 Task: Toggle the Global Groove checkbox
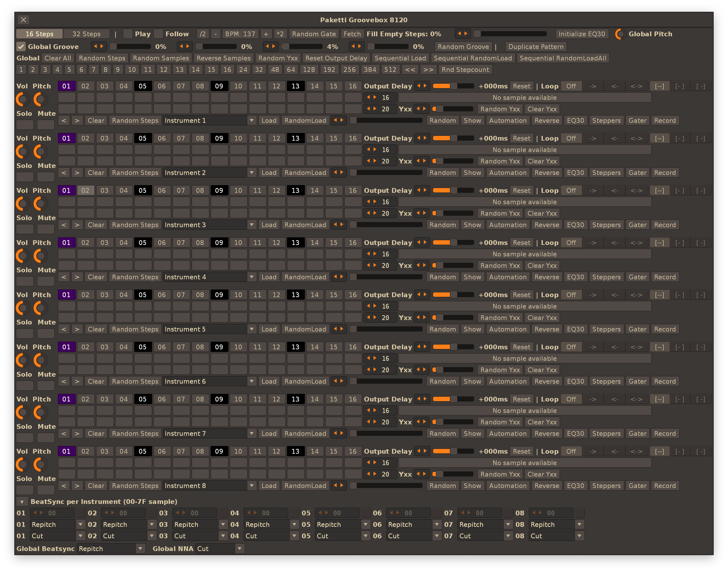pos(21,46)
